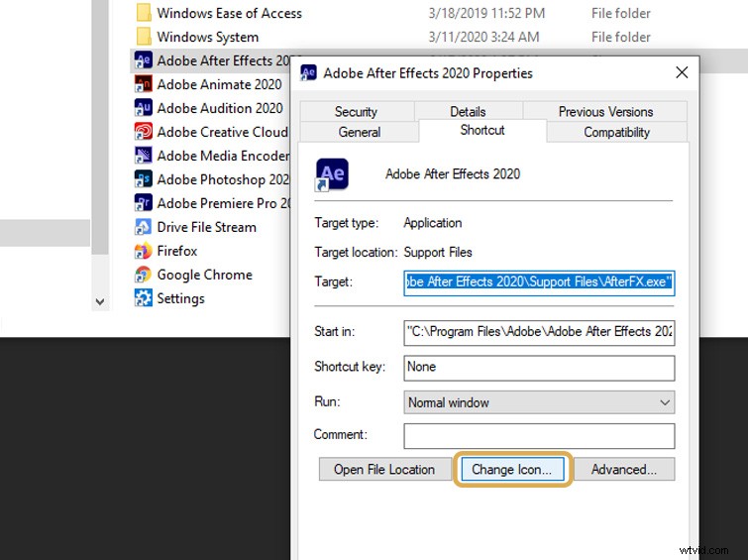Select Adobe Animate 2020 file name

[x=219, y=84]
